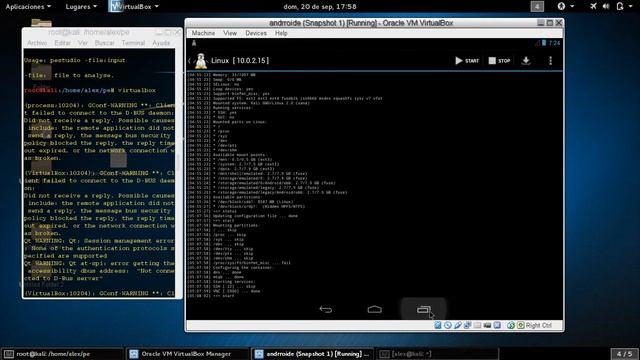Click the 4 / 5 workspace switcher

pyautogui.click(x=624, y=354)
